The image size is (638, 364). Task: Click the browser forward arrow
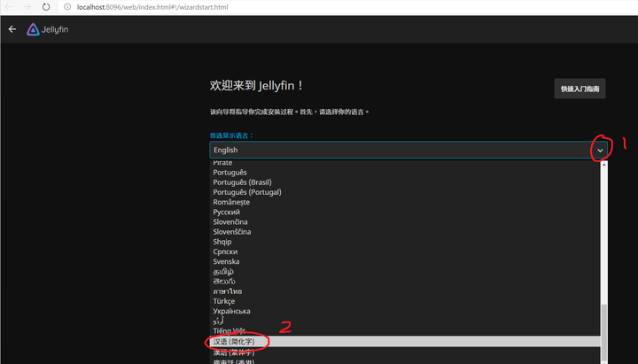pyautogui.click(x=27, y=7)
